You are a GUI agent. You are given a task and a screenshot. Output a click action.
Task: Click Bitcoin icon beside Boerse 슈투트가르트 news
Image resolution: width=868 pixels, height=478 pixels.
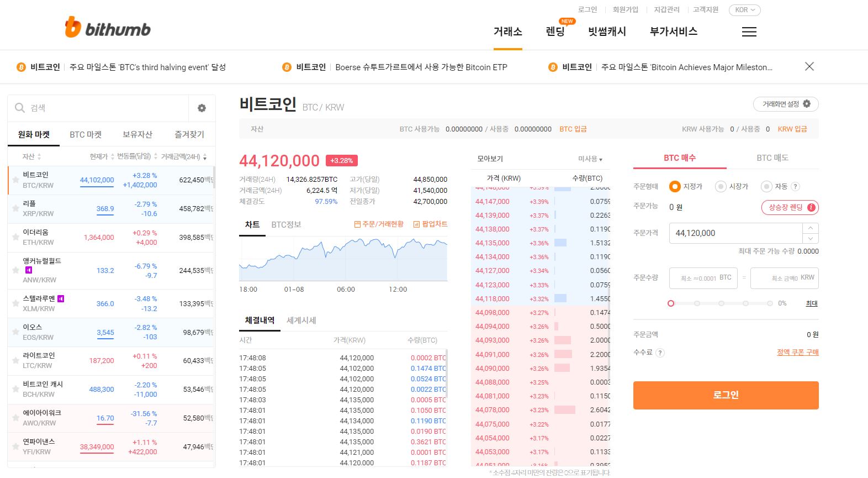tap(287, 67)
